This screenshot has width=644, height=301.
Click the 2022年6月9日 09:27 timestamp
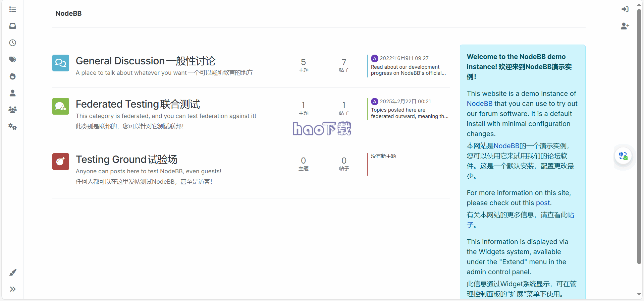[x=404, y=58]
